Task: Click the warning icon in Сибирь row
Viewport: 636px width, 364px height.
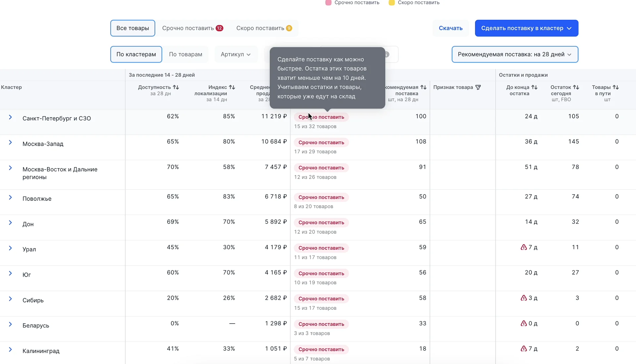Action: pyautogui.click(x=523, y=298)
